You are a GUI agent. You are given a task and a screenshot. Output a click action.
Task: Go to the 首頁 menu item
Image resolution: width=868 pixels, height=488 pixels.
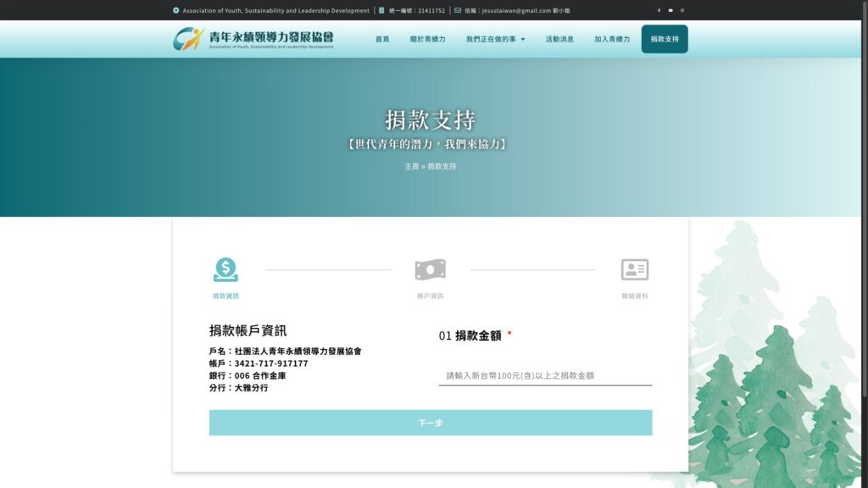(382, 39)
